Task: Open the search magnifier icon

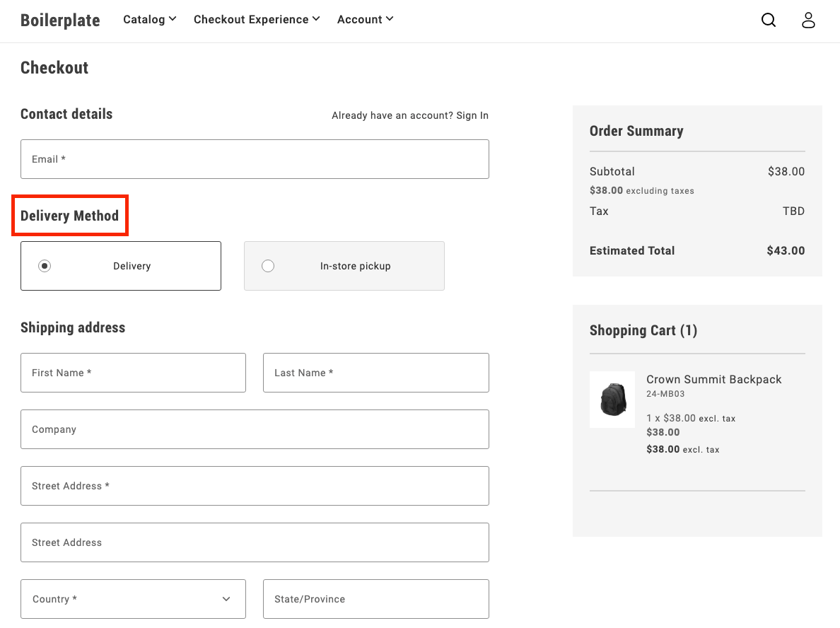Action: point(769,20)
